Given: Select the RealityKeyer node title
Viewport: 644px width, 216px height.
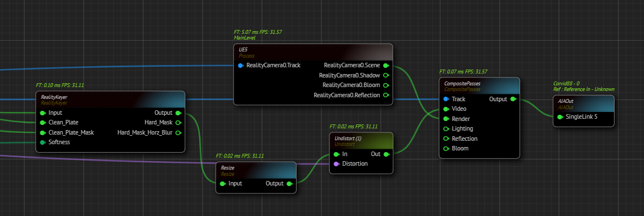Looking at the screenshot, I should click(x=54, y=97).
